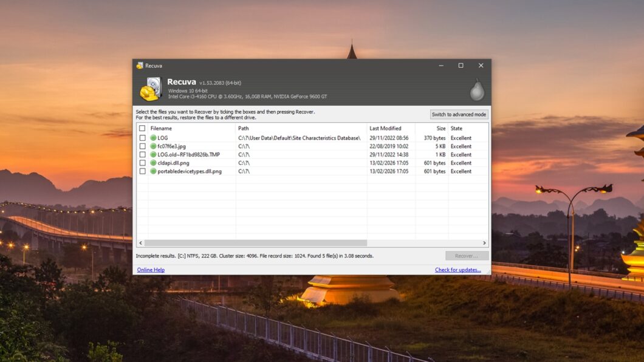Viewport: 644px width, 362px height.
Task: Check the box next to LOG
Action: (x=142, y=138)
